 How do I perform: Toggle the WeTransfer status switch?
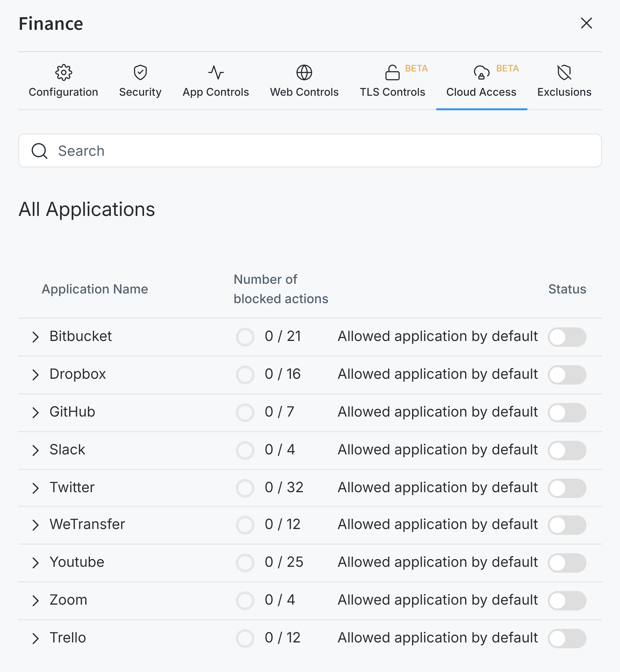567,525
